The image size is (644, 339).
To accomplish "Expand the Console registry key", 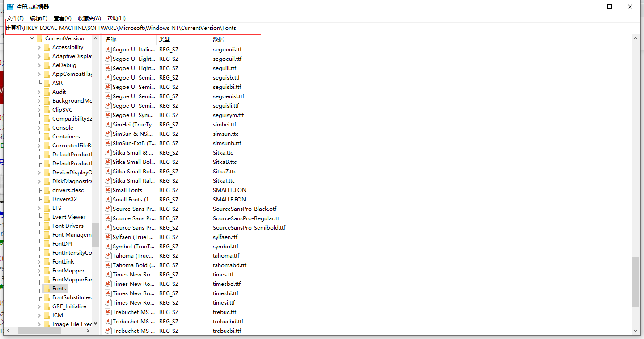I will [x=39, y=128].
